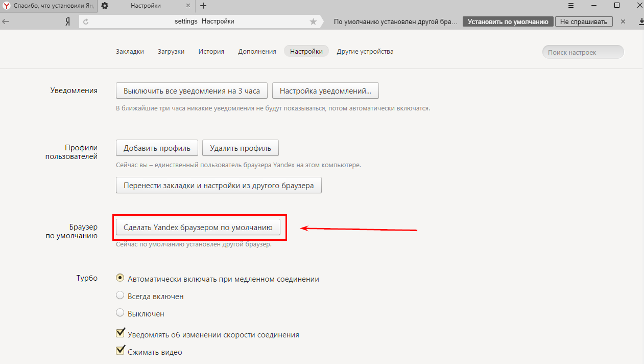The width and height of the screenshot is (644, 364).
Task: Click Перенести закладки и настройки button
Action: click(x=219, y=185)
